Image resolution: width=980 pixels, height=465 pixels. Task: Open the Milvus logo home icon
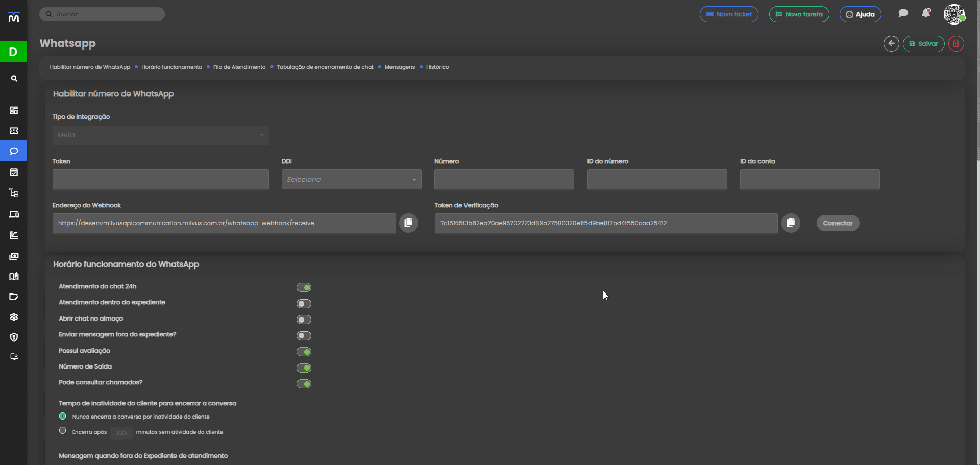pyautogui.click(x=14, y=17)
